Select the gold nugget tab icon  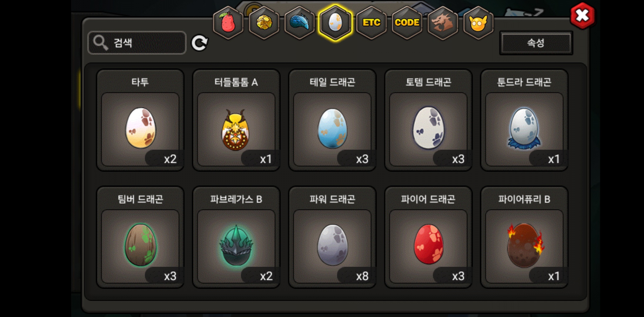tap(264, 23)
